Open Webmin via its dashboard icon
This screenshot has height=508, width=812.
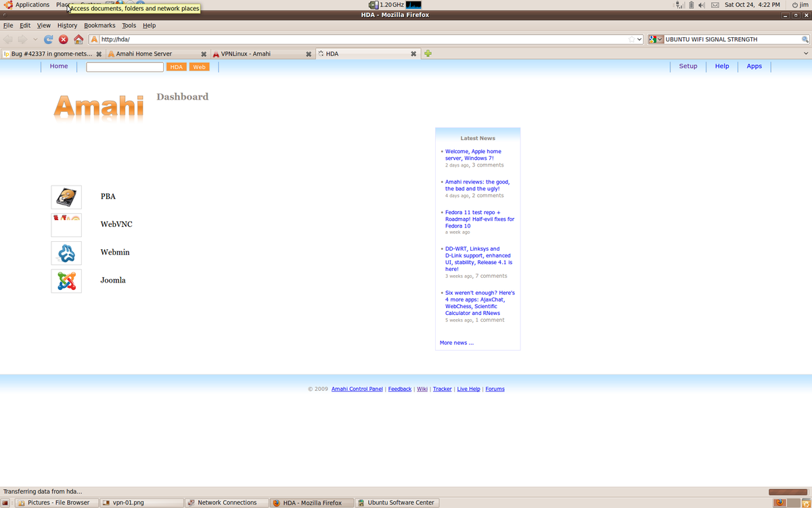[x=66, y=252]
